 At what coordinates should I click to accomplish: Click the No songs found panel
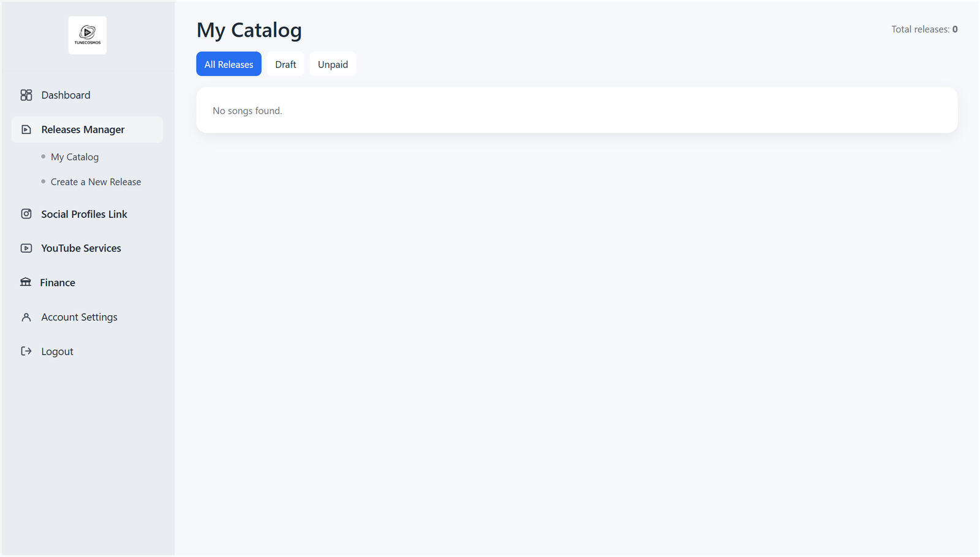(576, 110)
